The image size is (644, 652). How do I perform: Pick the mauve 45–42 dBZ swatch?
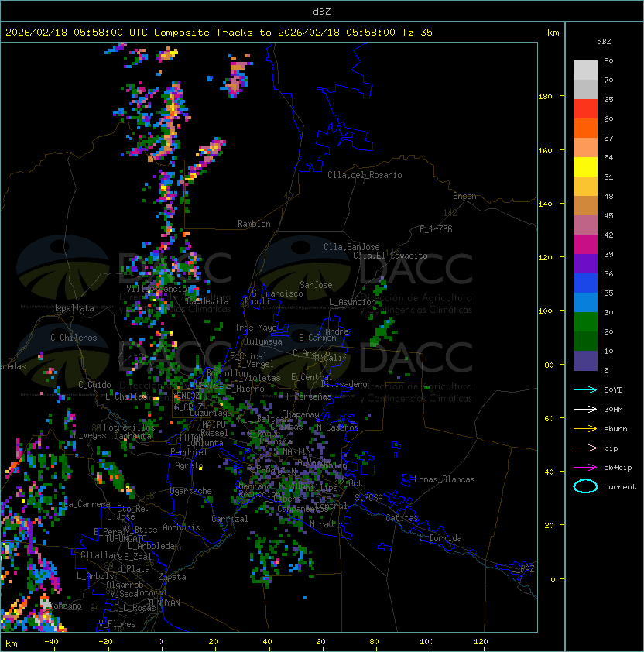point(585,225)
